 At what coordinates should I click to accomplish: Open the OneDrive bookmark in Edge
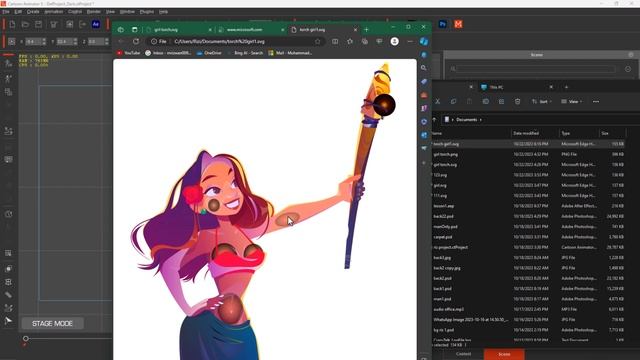[x=209, y=53]
